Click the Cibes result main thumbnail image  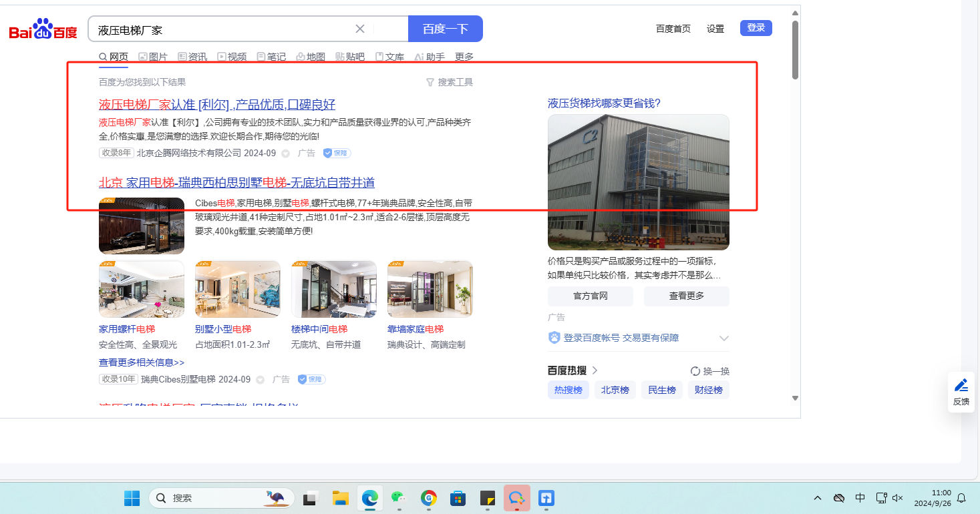click(x=142, y=226)
